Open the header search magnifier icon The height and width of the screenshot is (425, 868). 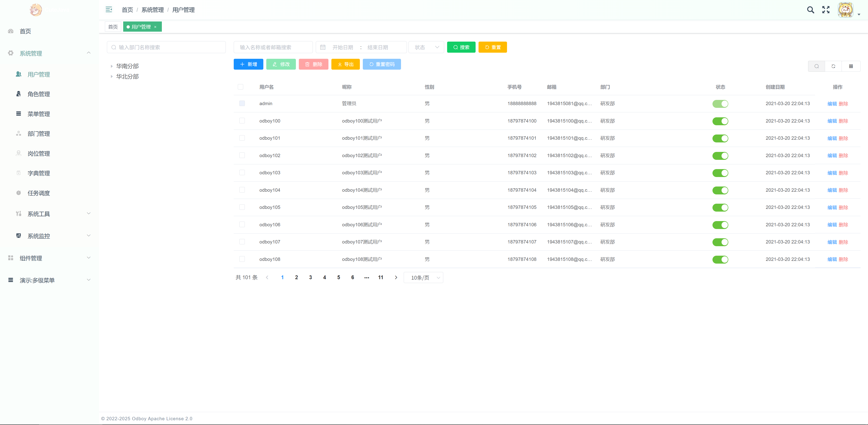coord(810,10)
